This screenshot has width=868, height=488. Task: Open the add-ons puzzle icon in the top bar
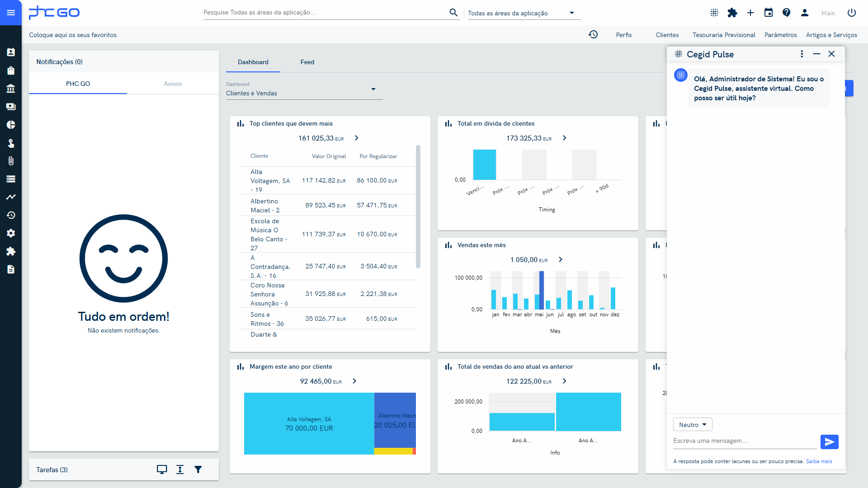tap(732, 13)
